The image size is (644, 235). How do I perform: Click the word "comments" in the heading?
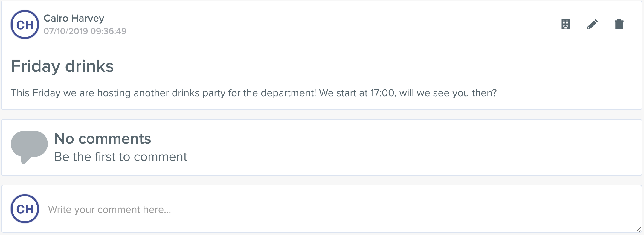click(x=115, y=139)
